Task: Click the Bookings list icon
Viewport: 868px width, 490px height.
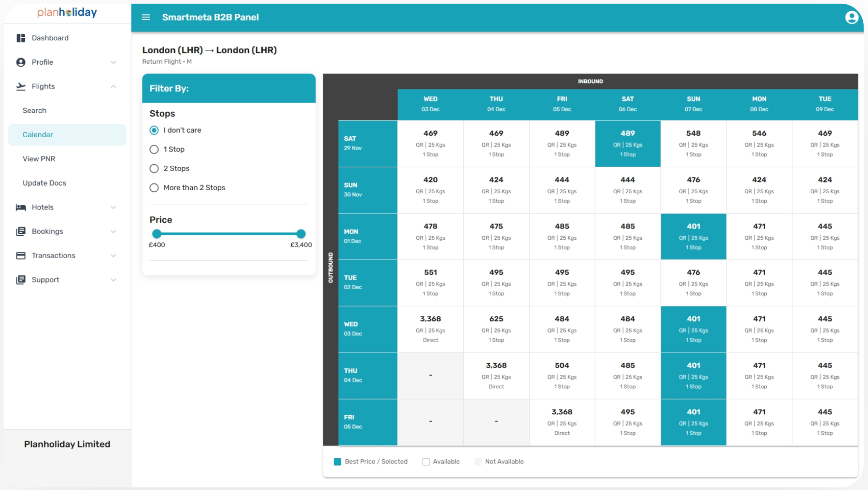Action: [x=21, y=231]
